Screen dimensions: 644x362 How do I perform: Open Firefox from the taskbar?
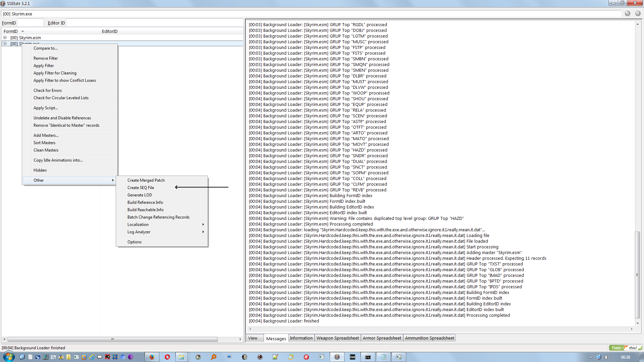[151, 357]
